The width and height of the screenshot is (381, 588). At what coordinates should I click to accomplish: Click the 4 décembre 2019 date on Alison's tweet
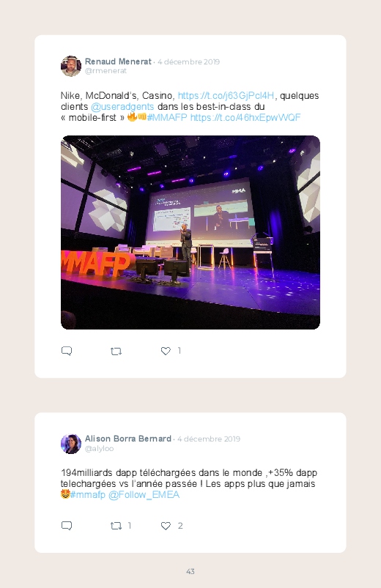point(209,439)
